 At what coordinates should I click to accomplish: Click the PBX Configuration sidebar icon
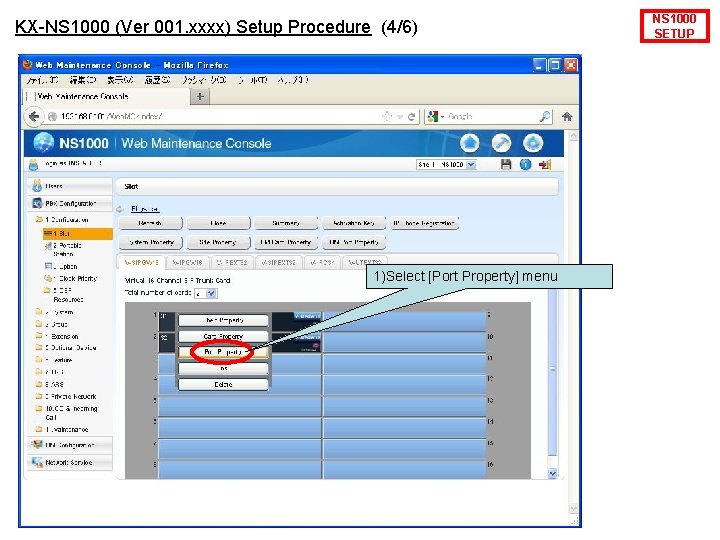tap(37, 203)
